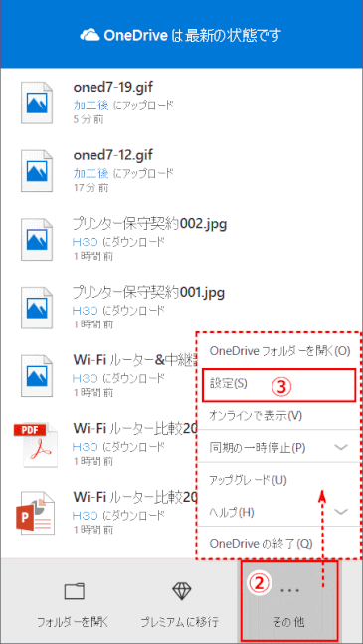363x644 pixels.
Task: Click the OneDrive cloud icon in header
Action: [90, 35]
